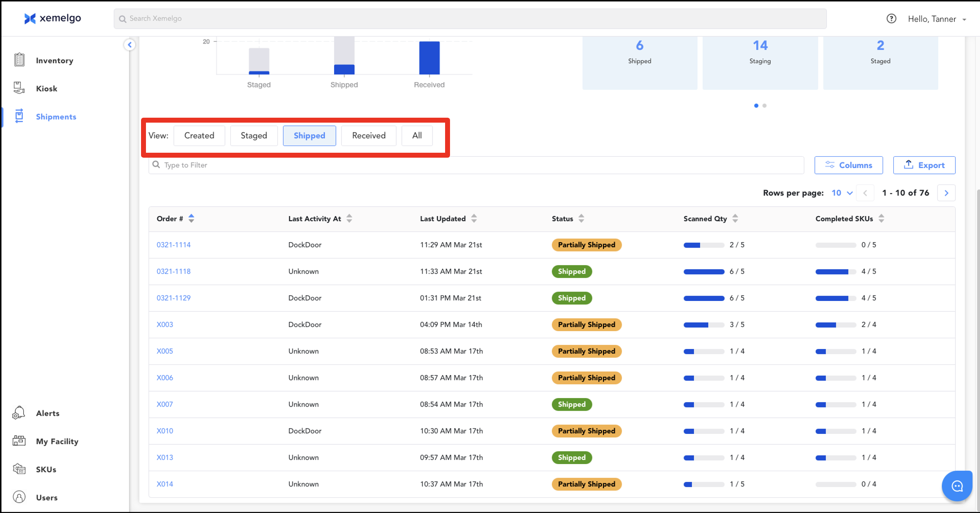Select the All view filter
Image resolution: width=980 pixels, height=513 pixels.
[417, 136]
